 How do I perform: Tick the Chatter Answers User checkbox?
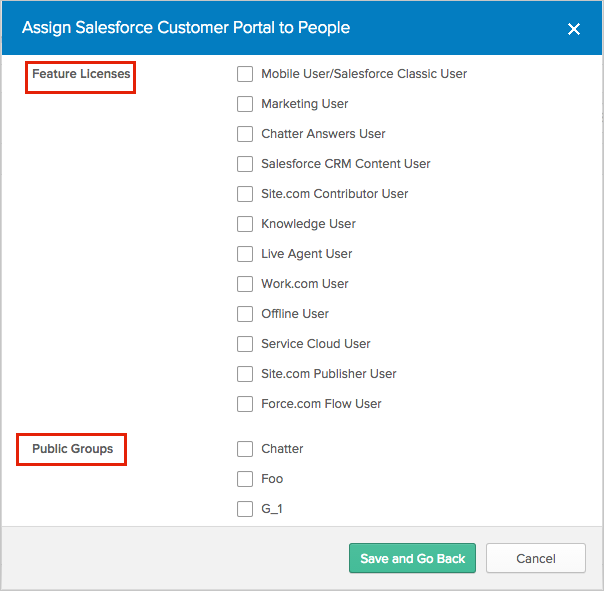(x=245, y=134)
